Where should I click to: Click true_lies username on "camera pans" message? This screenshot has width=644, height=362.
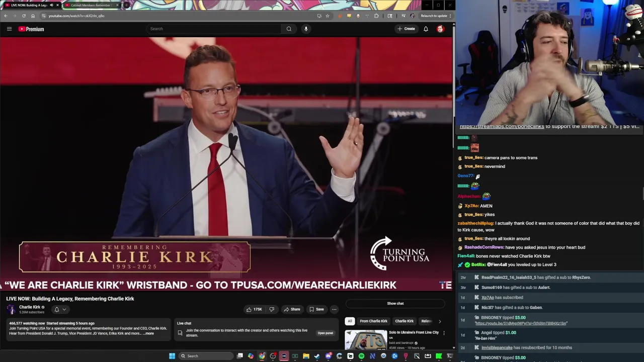473,158
